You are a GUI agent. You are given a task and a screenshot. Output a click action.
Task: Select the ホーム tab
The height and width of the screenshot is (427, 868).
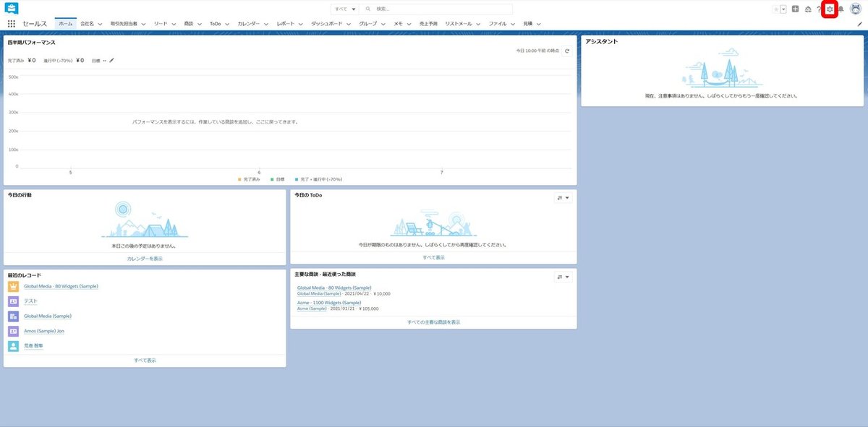[65, 24]
